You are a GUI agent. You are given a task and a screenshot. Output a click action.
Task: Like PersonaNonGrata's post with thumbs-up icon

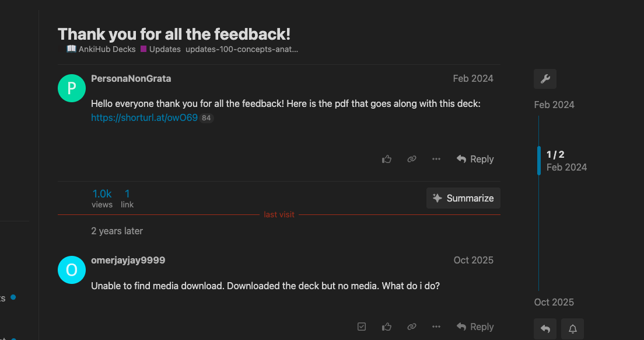pos(386,159)
